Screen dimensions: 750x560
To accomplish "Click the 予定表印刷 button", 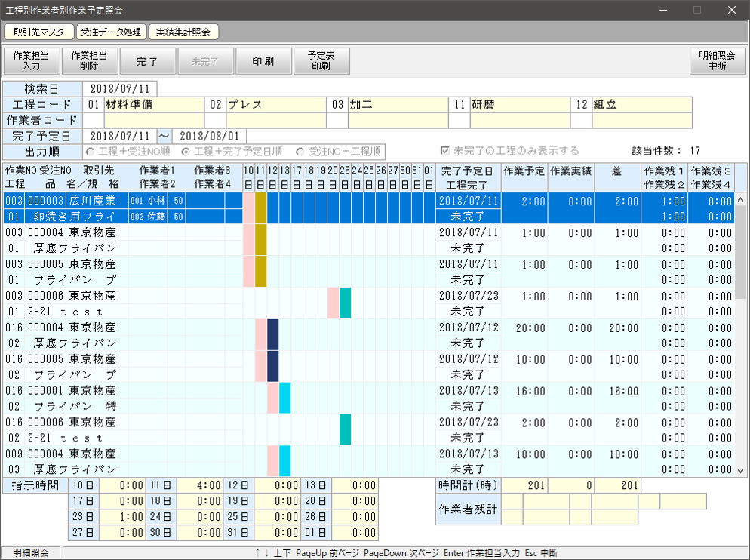I will click(321, 61).
